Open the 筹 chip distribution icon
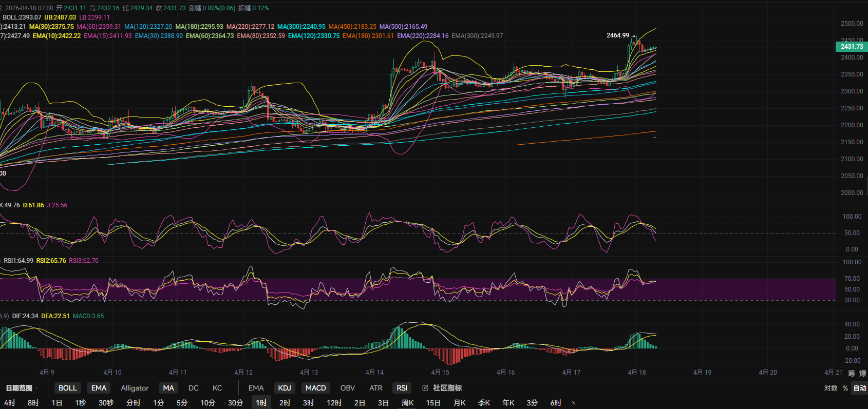Viewport: 868px width, 409px height. pyautogui.click(x=852, y=373)
